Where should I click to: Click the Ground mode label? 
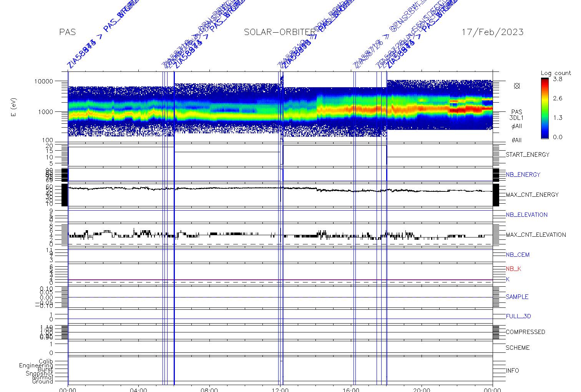[43, 381]
